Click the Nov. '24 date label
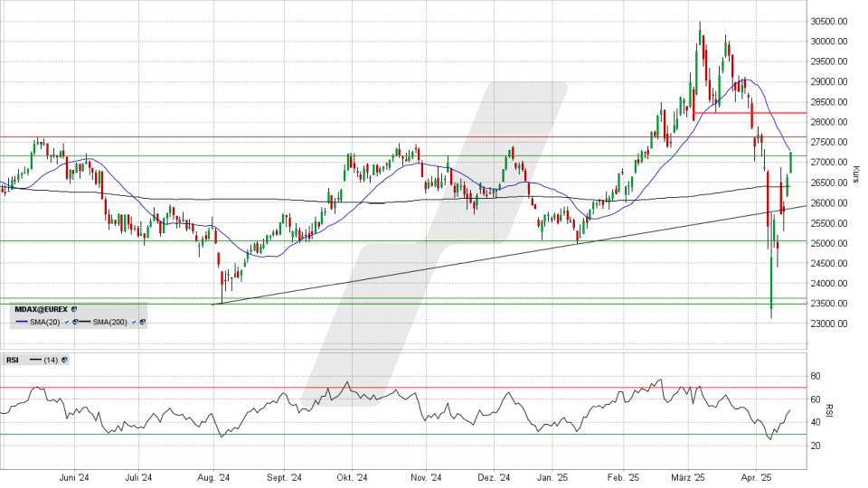The width and height of the screenshot is (868, 488). (x=427, y=477)
